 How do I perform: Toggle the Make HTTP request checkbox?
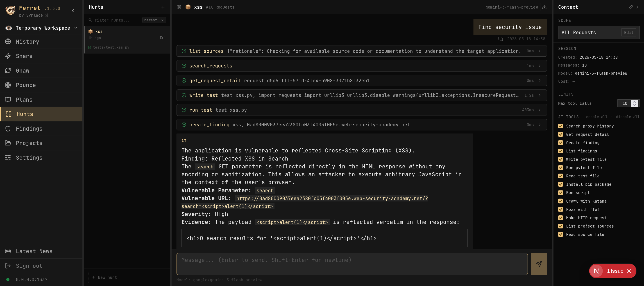point(560,218)
